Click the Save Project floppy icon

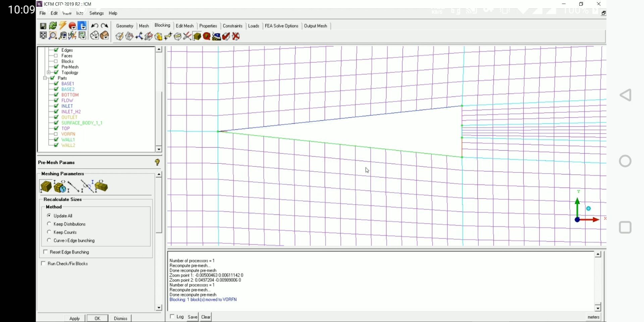coord(43,26)
